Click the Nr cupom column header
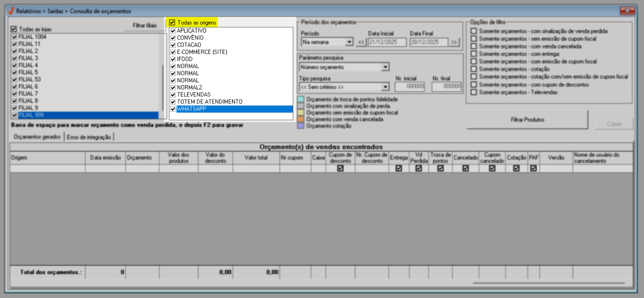 295,158
